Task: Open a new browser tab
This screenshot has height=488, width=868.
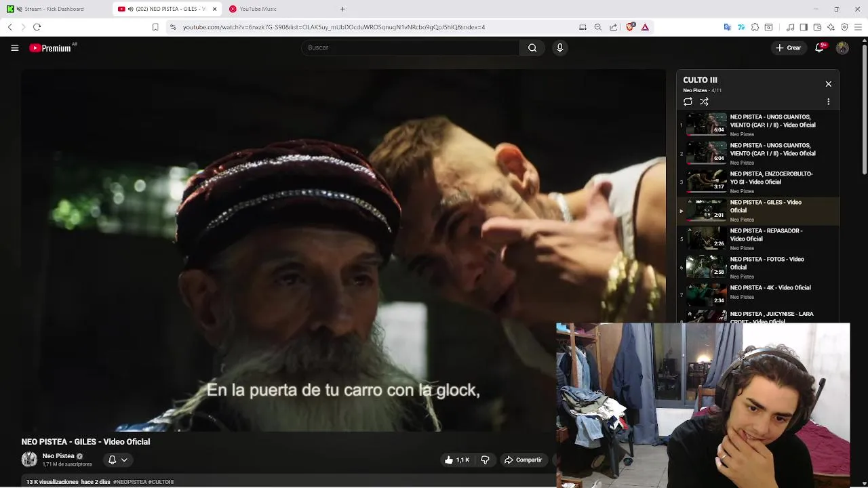Action: [342, 9]
